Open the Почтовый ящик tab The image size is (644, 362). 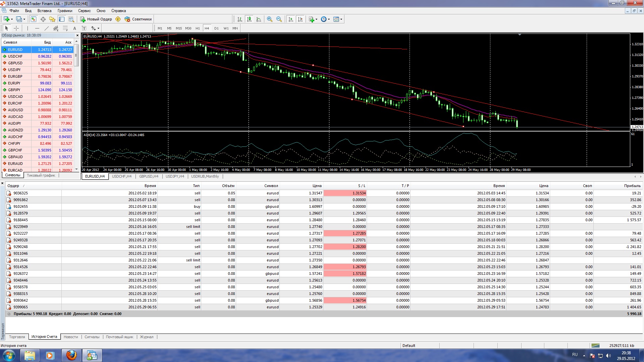(x=120, y=337)
